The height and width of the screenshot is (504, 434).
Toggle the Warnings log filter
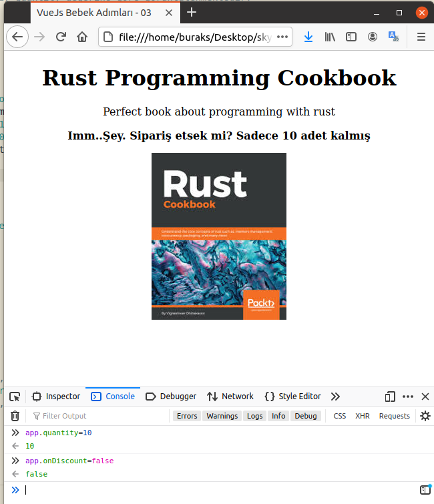click(222, 416)
